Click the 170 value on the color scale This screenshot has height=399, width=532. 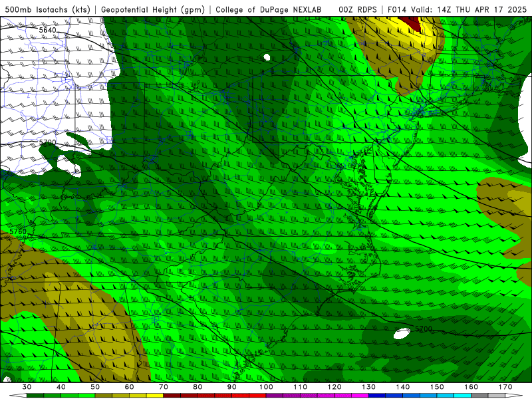(x=505, y=387)
